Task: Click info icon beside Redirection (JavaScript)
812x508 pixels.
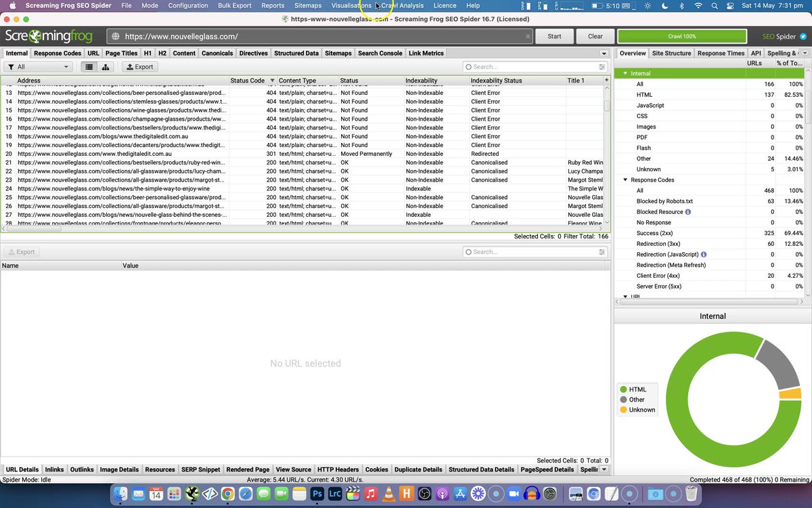Action: click(704, 255)
